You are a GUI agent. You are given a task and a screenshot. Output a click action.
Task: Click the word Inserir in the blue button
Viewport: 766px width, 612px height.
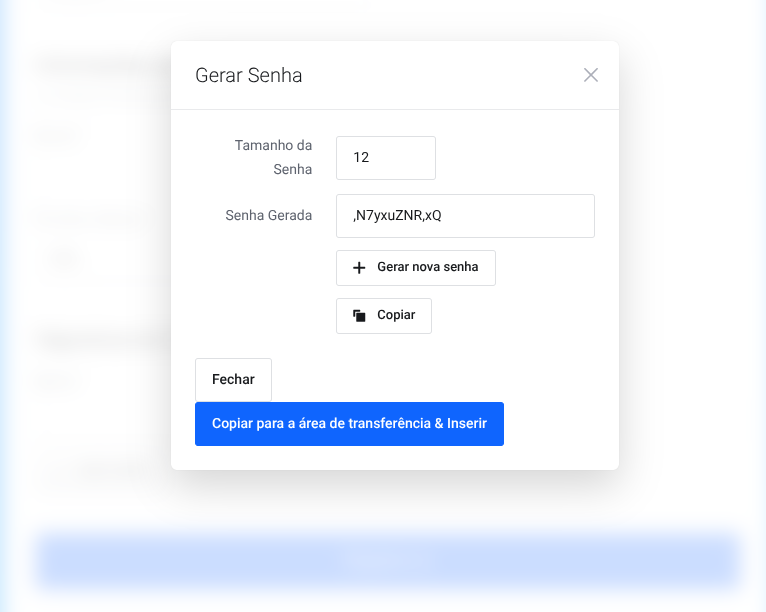[468, 424]
